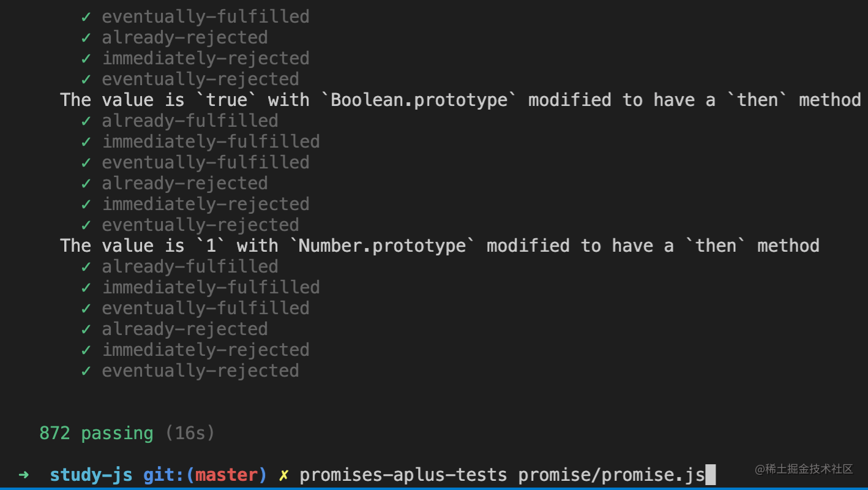
Task: Click the 稀土掘金技术社区 watermark
Action: [804, 469]
